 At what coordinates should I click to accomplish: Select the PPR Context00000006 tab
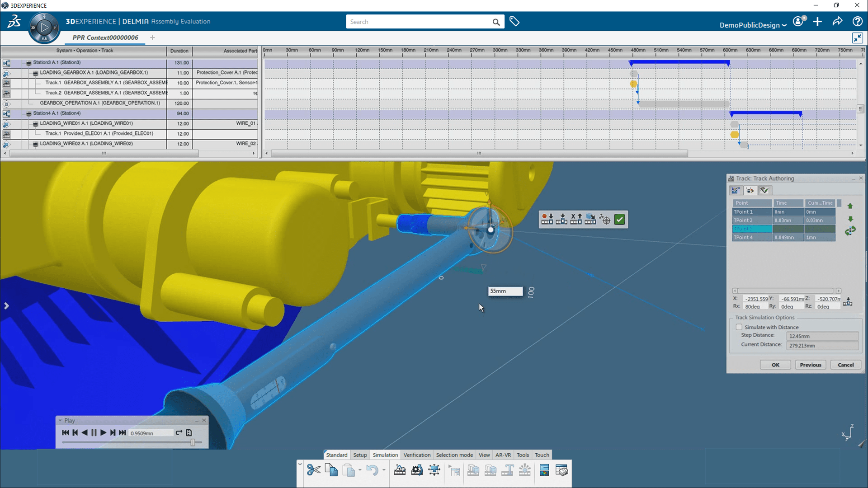[x=105, y=38]
